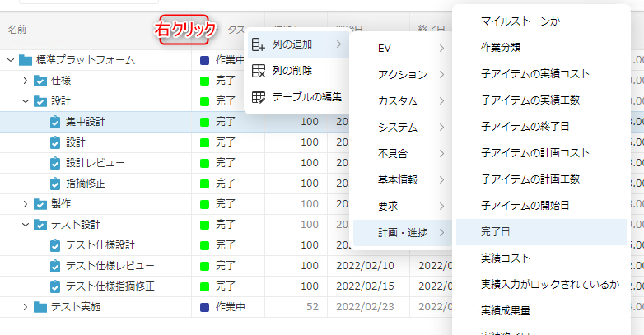The height and width of the screenshot is (335, 644).
Task: Click the 製作 package icon
Action: point(40,204)
